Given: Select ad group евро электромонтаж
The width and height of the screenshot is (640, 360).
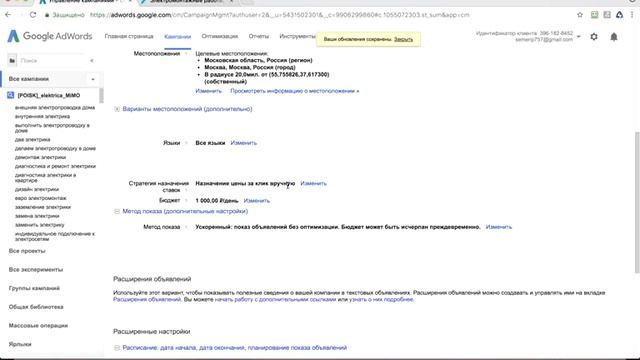Looking at the screenshot, I should [40, 198].
